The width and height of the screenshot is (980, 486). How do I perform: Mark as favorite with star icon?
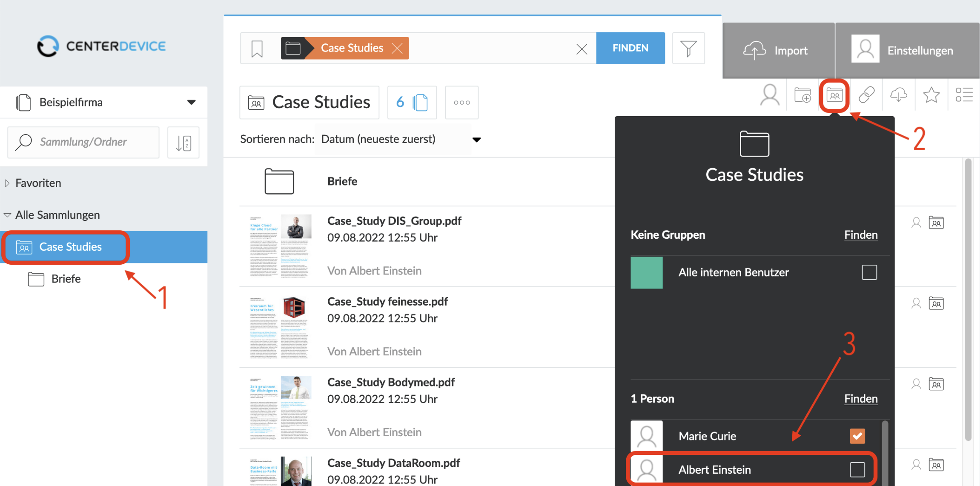(x=931, y=95)
